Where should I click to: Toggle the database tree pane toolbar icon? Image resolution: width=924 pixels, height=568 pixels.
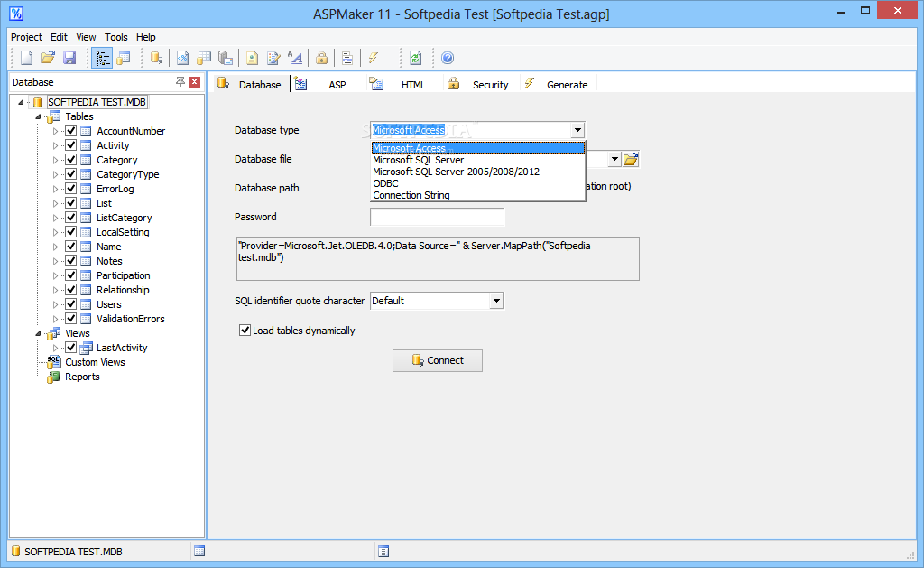click(x=102, y=58)
